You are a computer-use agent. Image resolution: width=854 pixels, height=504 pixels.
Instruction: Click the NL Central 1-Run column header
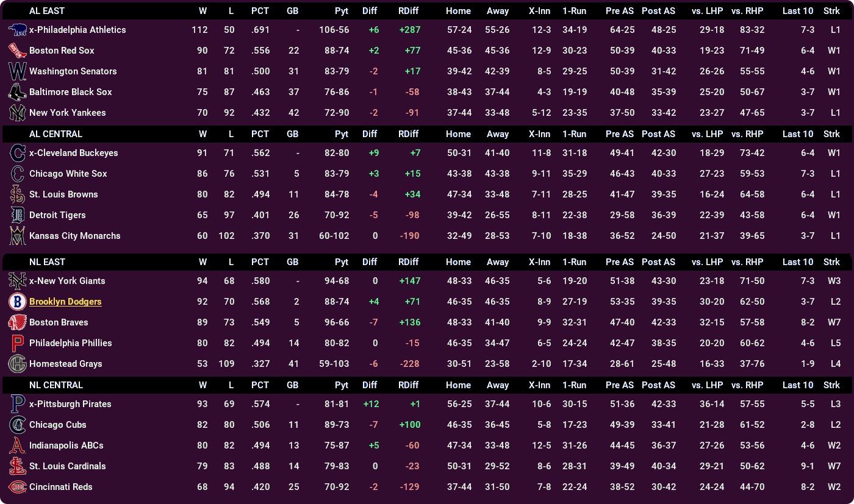[574, 385]
